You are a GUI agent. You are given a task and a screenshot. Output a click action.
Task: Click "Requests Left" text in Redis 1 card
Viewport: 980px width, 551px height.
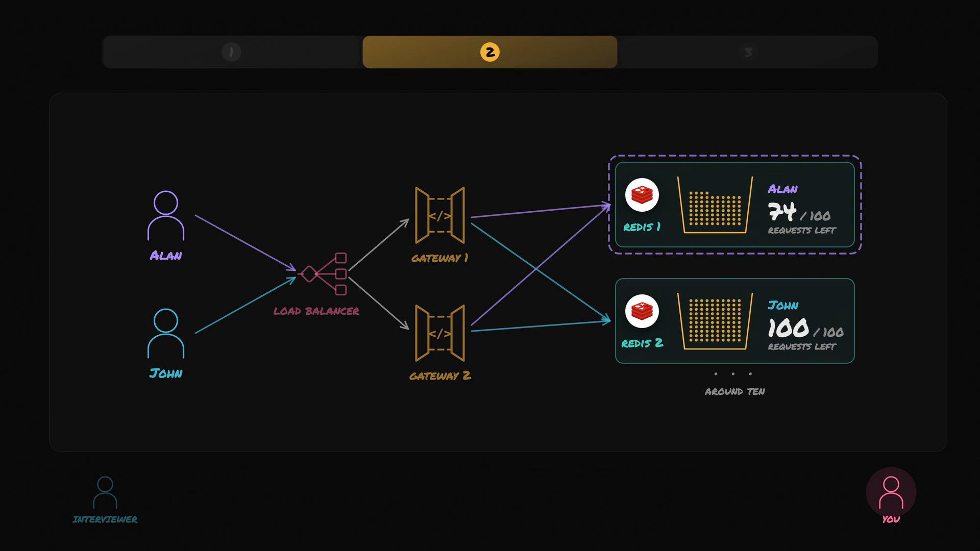pos(802,231)
